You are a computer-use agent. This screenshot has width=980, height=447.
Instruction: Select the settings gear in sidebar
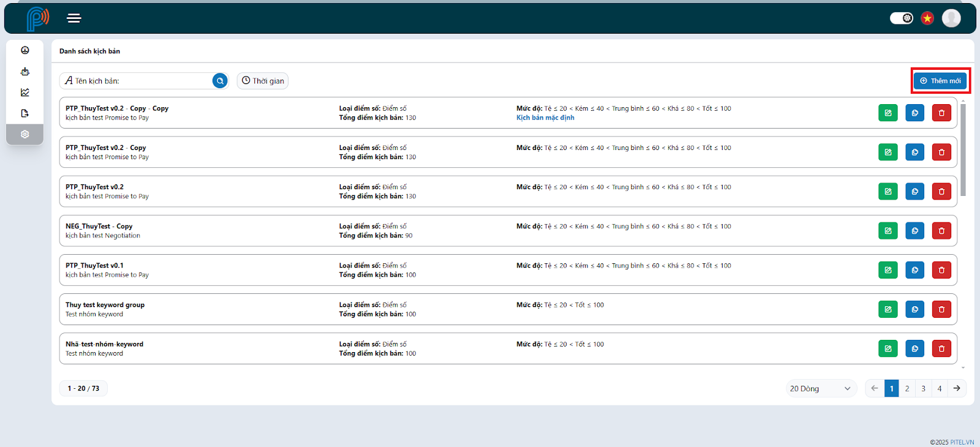[25, 134]
